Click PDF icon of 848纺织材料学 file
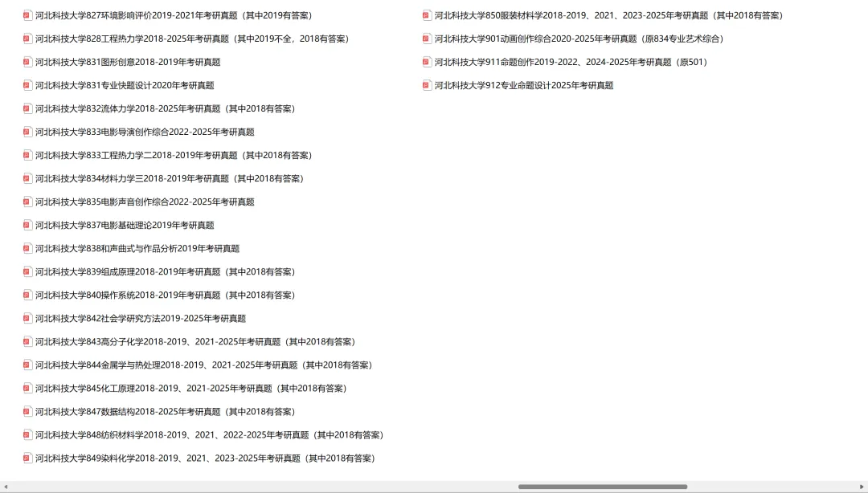The width and height of the screenshot is (868, 493). click(27, 434)
